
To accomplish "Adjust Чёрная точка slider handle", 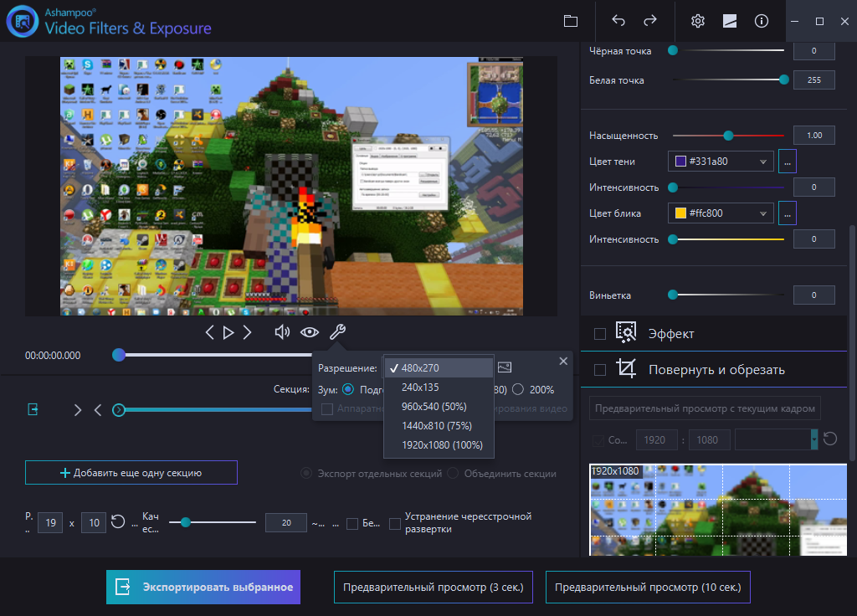I will pos(673,50).
